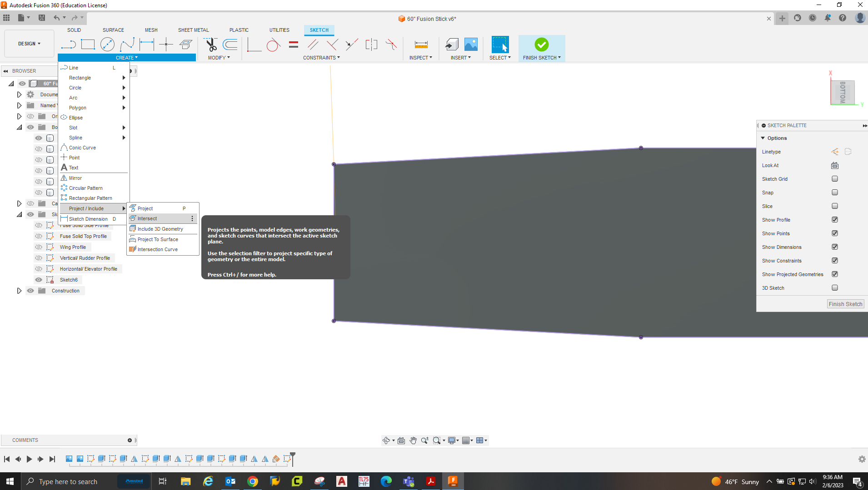Open the DESIGN workspace dropdown
Screen dimensions: 868x490
[29, 44]
